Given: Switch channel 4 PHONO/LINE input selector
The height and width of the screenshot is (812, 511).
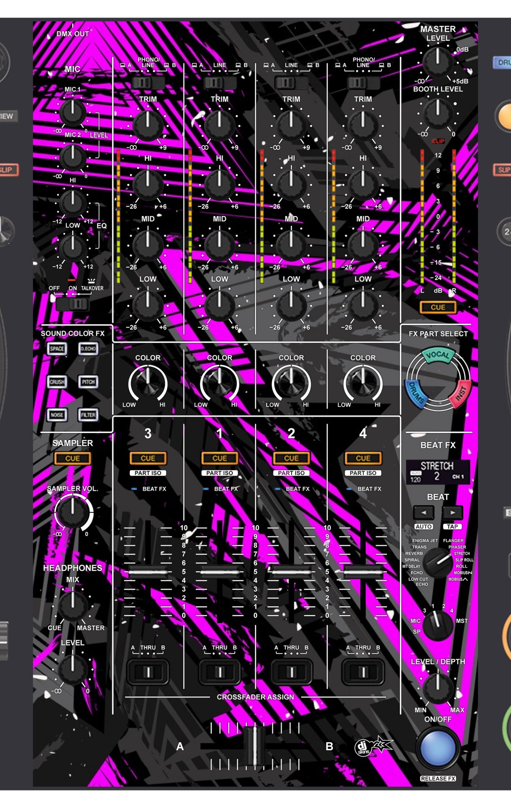Looking at the screenshot, I should coord(363,83).
